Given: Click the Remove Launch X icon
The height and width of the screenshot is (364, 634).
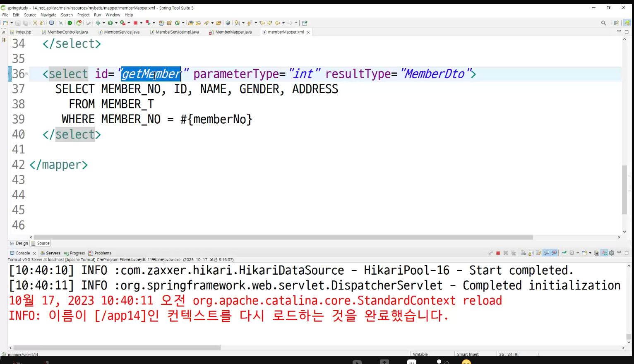Looking at the screenshot, I should tap(506, 253).
